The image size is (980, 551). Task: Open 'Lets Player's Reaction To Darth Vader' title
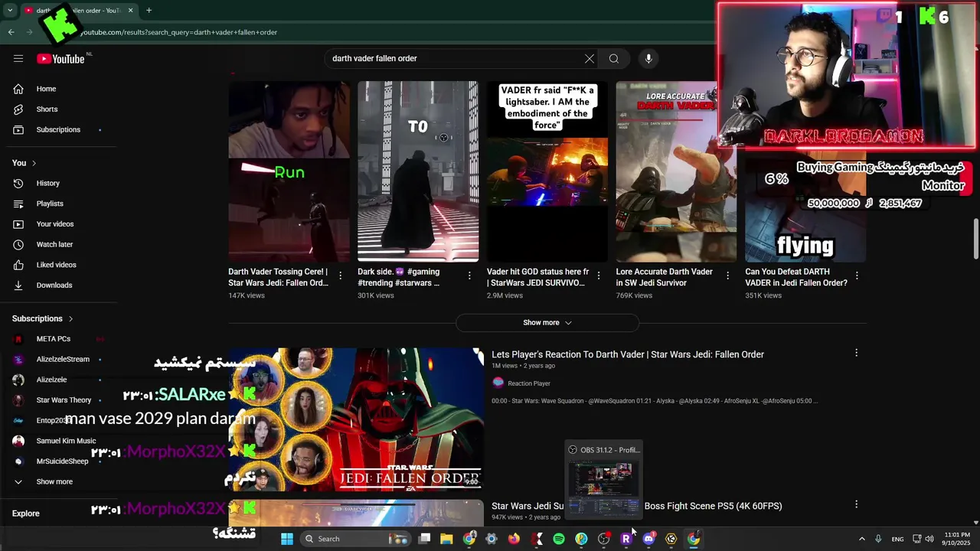tap(628, 354)
